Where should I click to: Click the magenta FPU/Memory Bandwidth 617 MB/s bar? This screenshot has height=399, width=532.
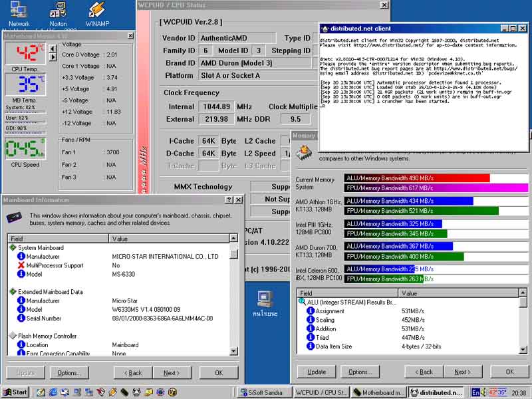436,188
